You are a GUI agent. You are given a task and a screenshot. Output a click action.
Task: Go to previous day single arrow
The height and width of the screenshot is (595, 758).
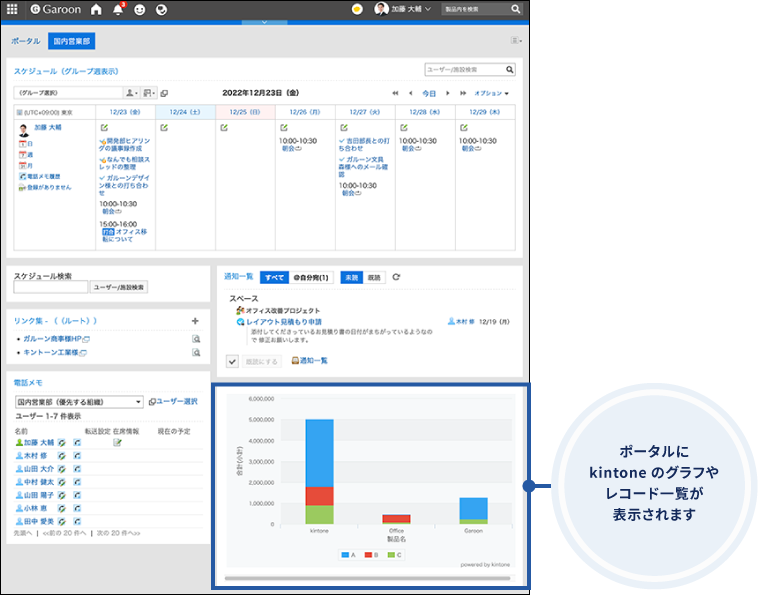411,93
